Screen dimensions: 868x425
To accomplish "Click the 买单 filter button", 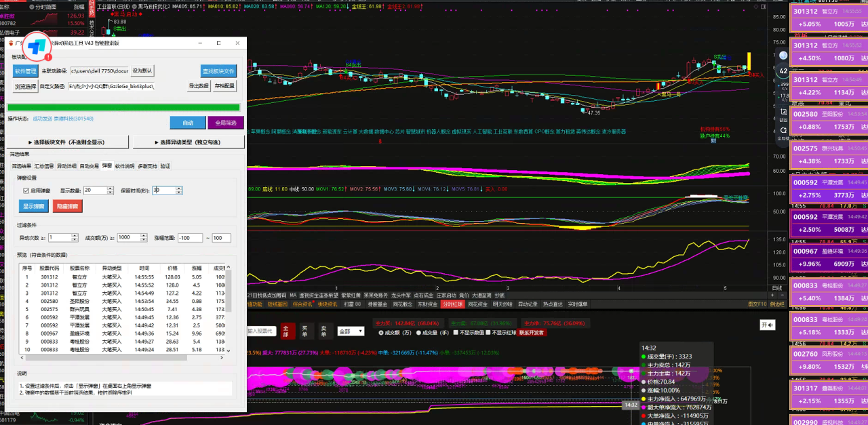I will (304, 331).
